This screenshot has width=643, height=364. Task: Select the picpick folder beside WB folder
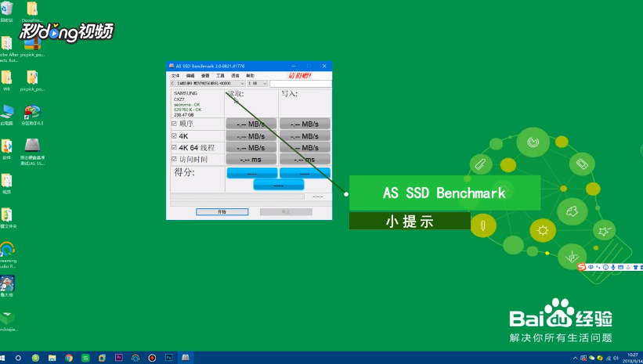[x=32, y=81]
